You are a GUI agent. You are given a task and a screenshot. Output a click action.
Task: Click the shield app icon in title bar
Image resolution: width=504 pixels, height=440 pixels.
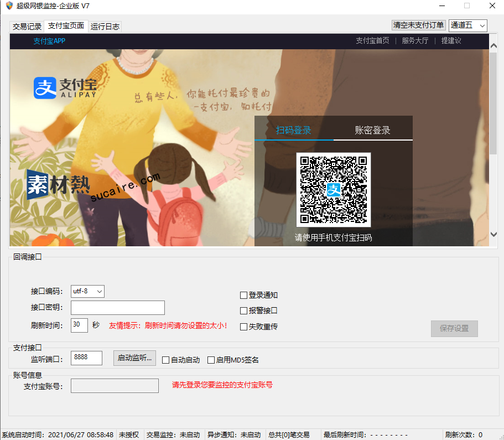(9, 6)
